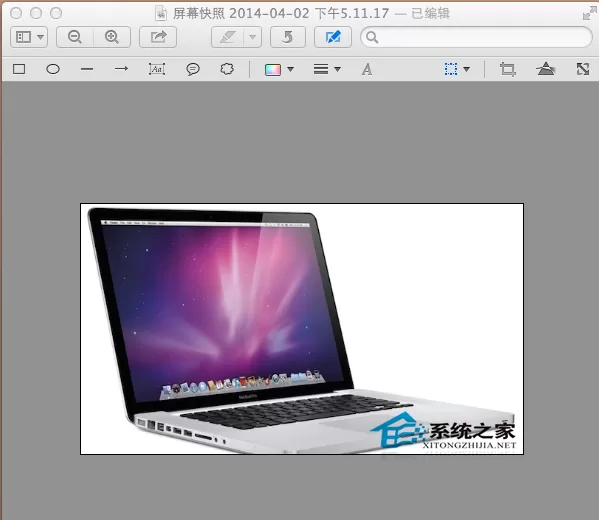Select the Oval shape tool
599x520 pixels.
(53, 69)
